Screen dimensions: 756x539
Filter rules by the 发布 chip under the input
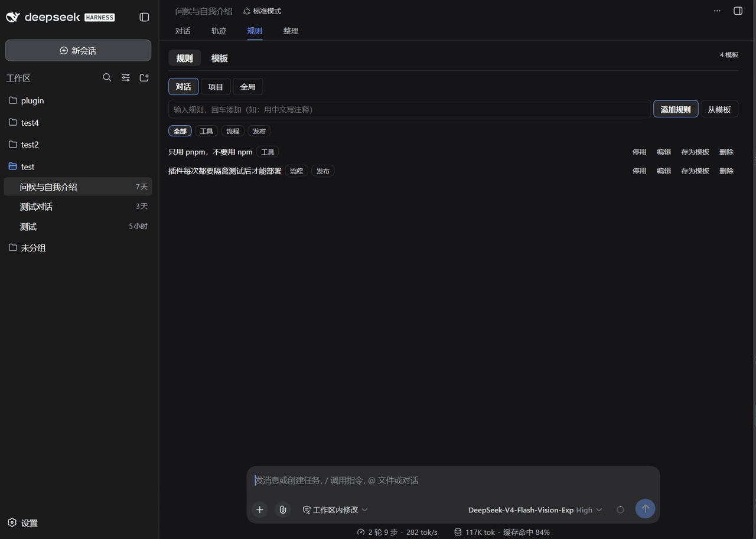[x=259, y=131]
